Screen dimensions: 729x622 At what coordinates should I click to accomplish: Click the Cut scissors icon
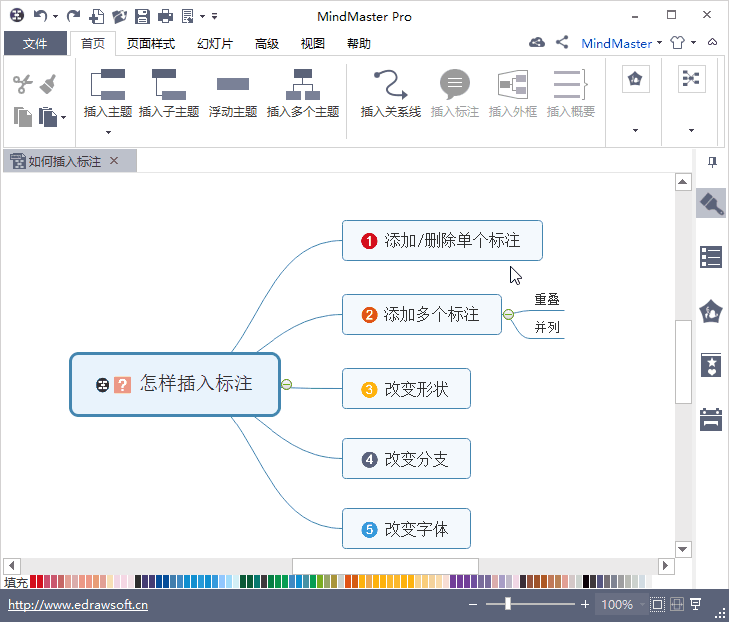(x=22, y=84)
